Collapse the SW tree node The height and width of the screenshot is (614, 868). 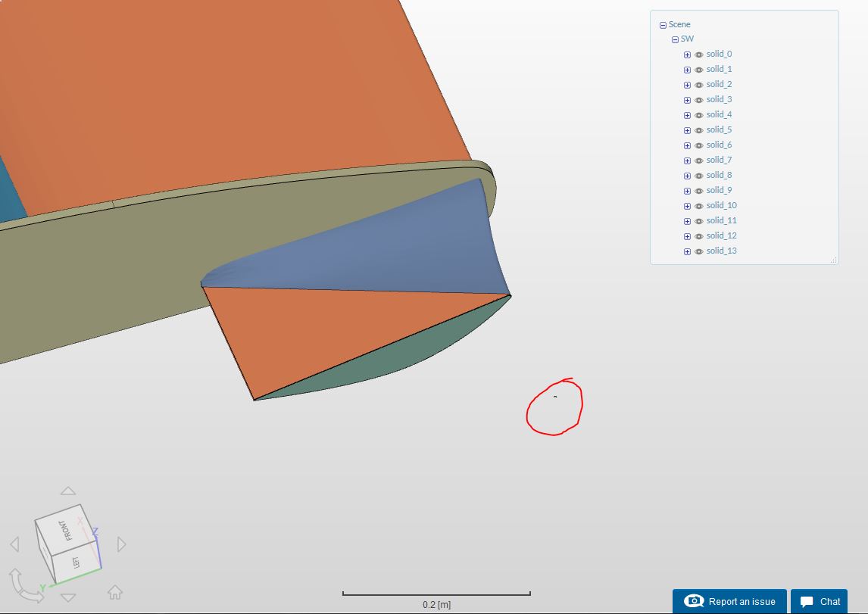675,39
